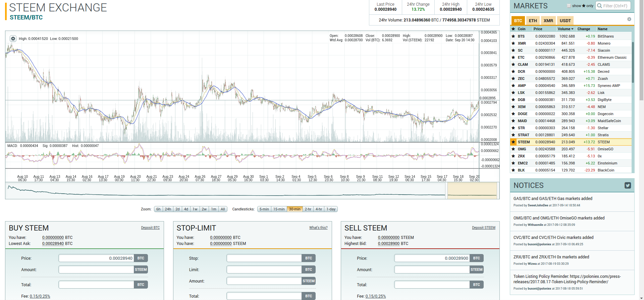The width and height of the screenshot is (644, 300).
Task: Click the Buy fee 0.15/0.25% link
Action: (40, 296)
